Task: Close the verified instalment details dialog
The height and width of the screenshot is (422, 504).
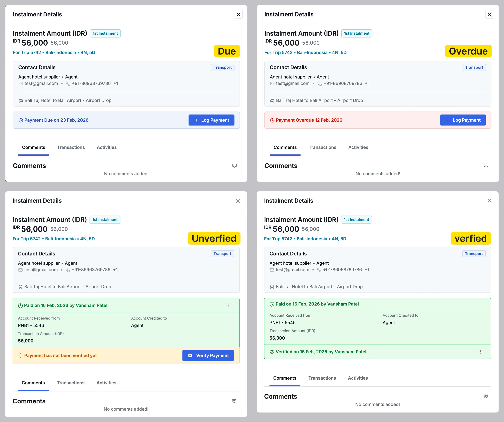Action: 489,201
